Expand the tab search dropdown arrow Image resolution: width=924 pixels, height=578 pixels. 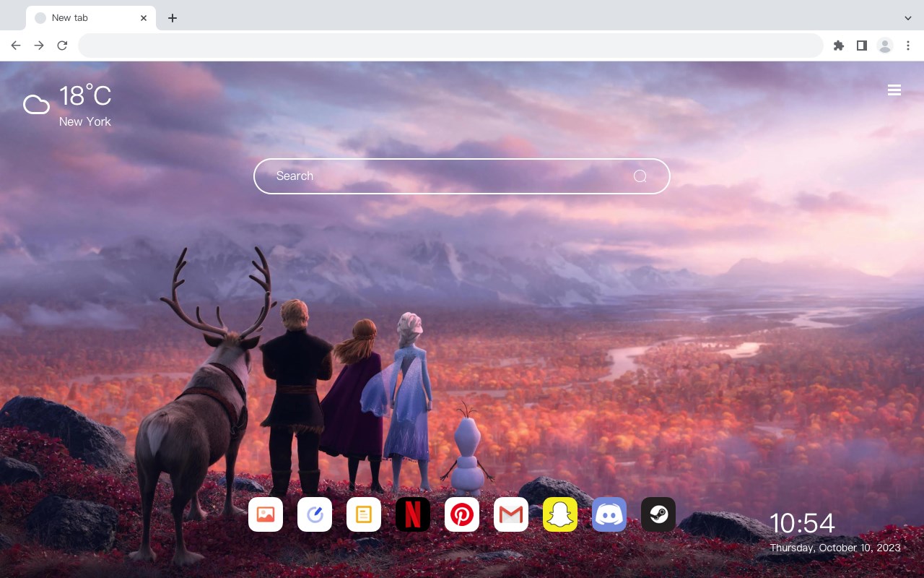pos(908,18)
